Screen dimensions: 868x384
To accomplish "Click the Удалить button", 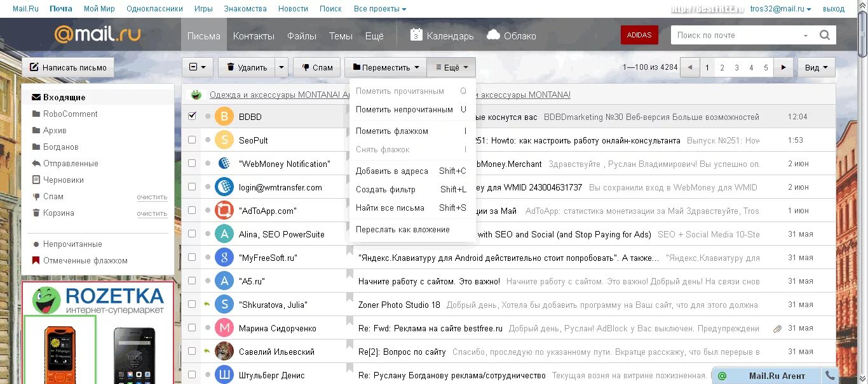I will pyautogui.click(x=247, y=67).
